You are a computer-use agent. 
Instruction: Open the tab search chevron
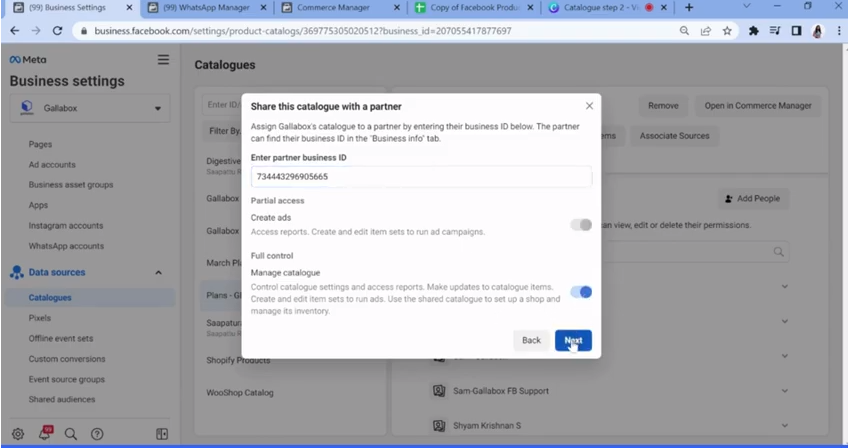click(x=747, y=6)
